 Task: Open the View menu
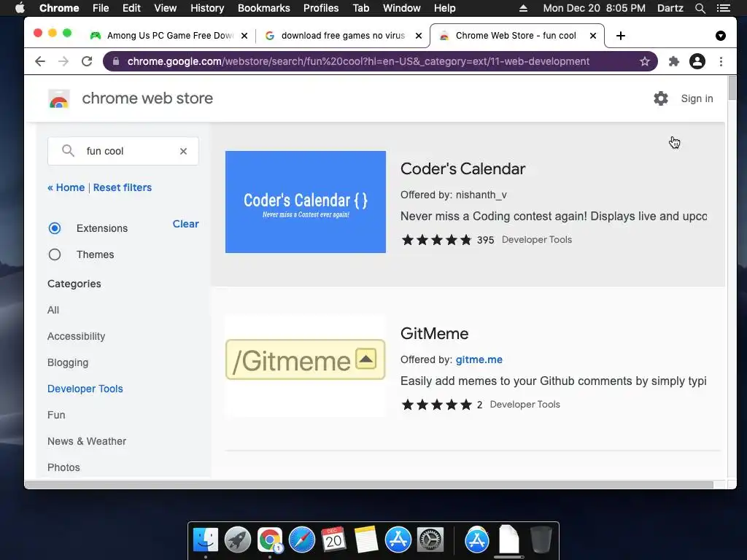click(166, 8)
